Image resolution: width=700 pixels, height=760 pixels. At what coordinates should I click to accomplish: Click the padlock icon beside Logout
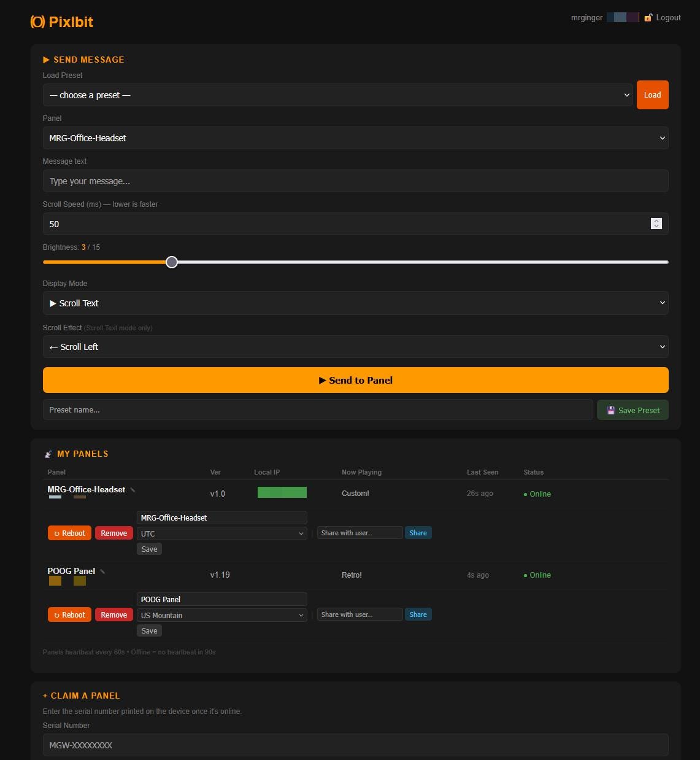[648, 18]
